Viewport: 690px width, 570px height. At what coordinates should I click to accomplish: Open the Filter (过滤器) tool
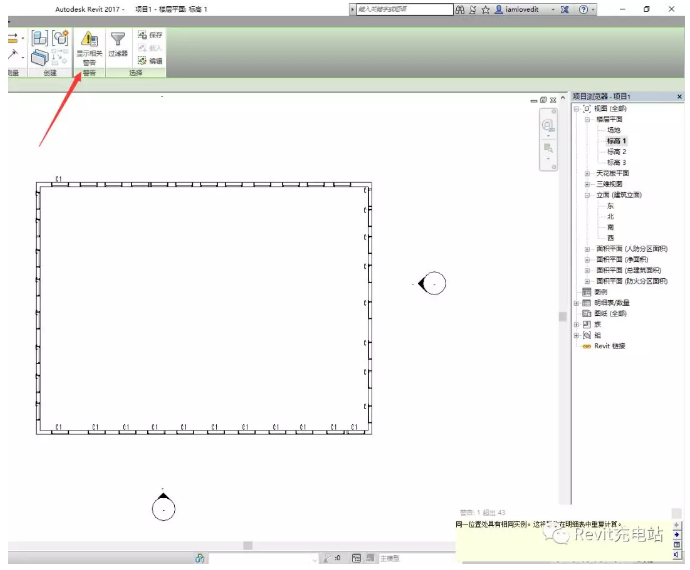pos(118,44)
